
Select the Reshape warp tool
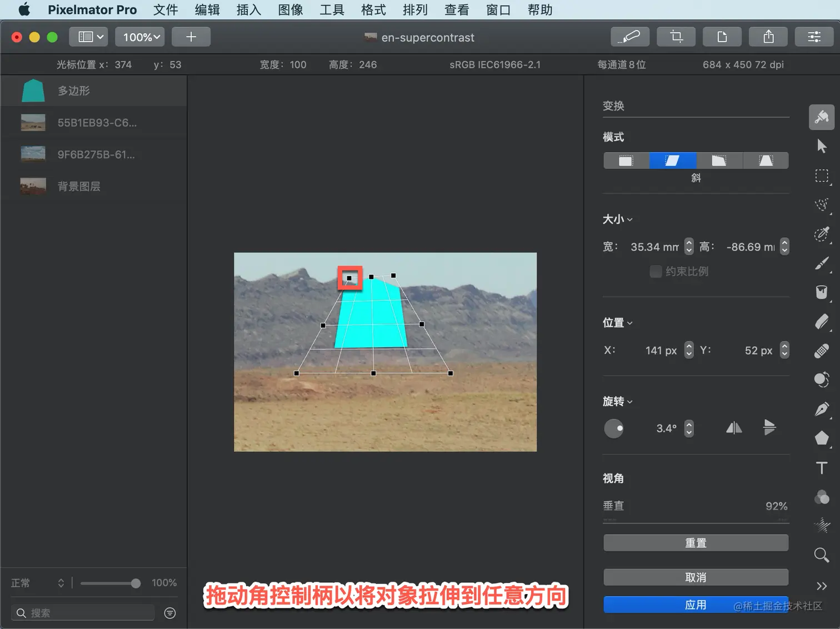tap(822, 380)
